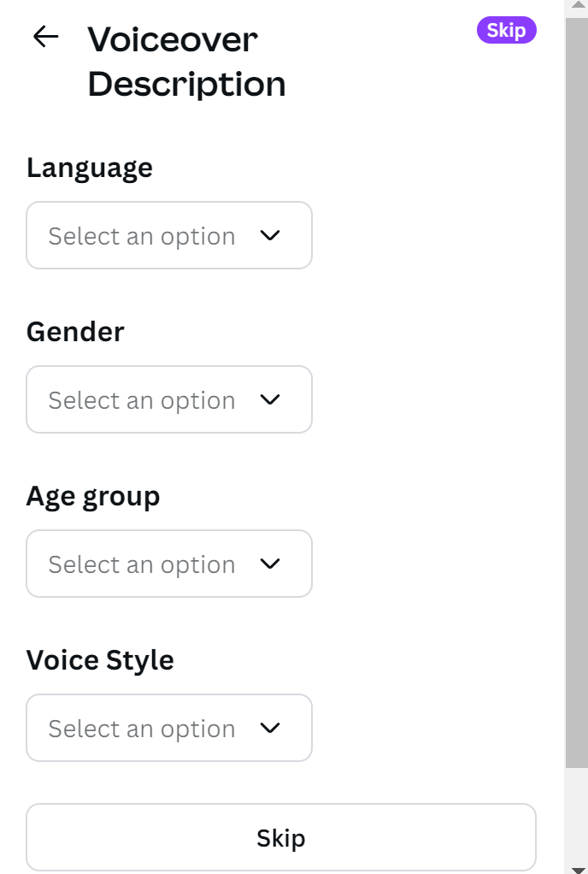Click the vertical scrollbar thumb
The image size is (588, 874).
click(x=576, y=385)
